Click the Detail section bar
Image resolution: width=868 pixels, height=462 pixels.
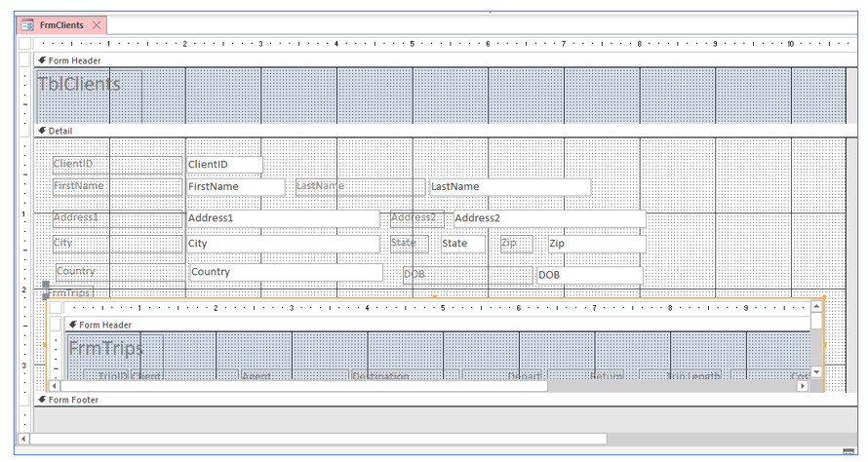tap(446, 131)
